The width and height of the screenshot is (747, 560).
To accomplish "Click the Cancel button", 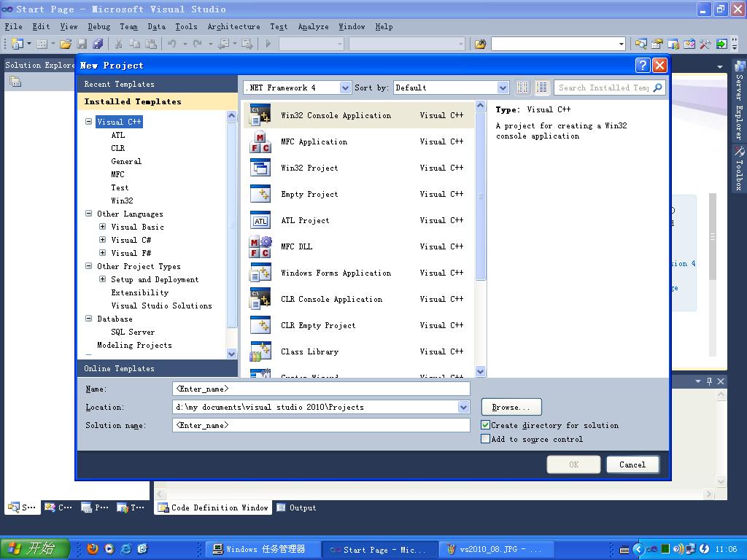I will [x=632, y=464].
